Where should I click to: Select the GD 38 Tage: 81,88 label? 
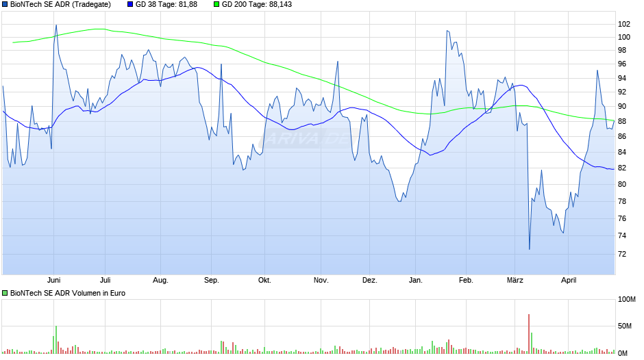click(x=166, y=5)
